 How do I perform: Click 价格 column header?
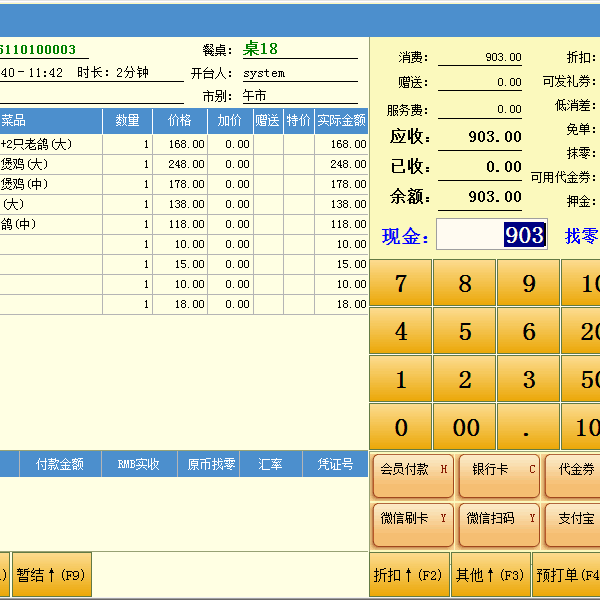180,121
